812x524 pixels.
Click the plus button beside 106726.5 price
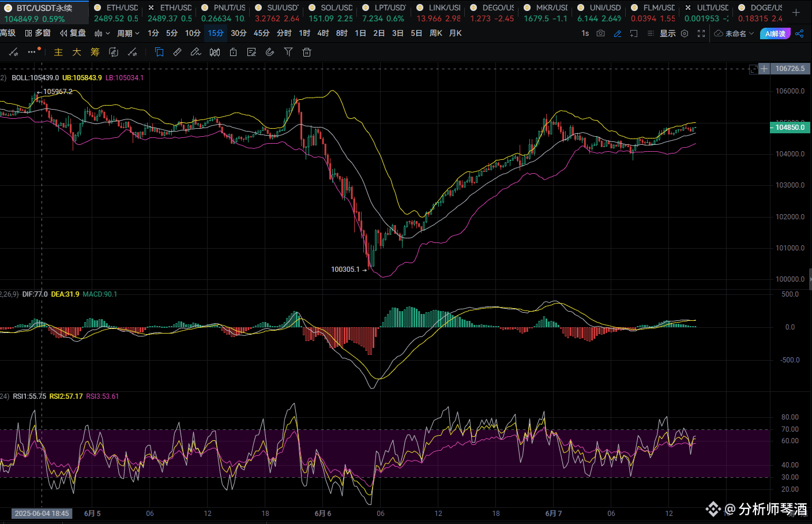click(764, 69)
